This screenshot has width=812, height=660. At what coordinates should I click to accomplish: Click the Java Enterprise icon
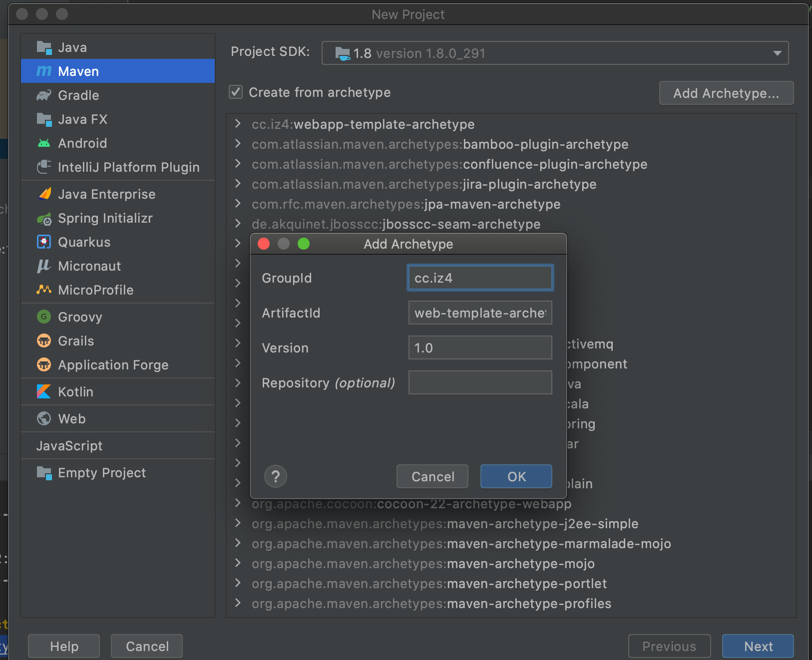tap(44, 194)
